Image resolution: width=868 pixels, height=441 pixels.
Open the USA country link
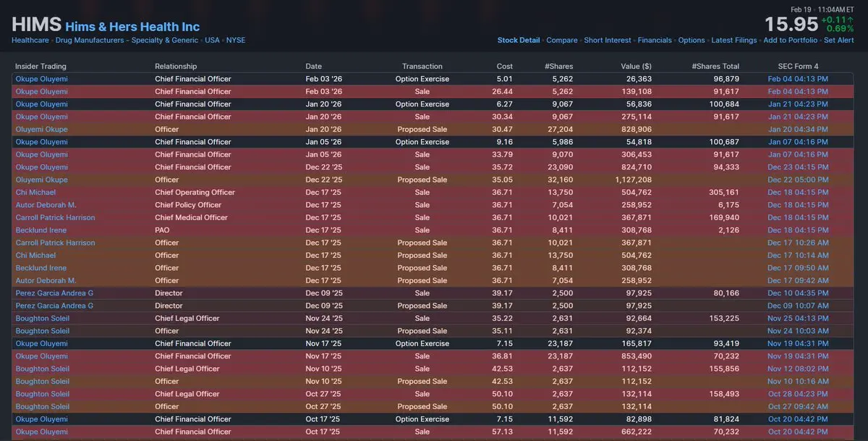(212, 41)
